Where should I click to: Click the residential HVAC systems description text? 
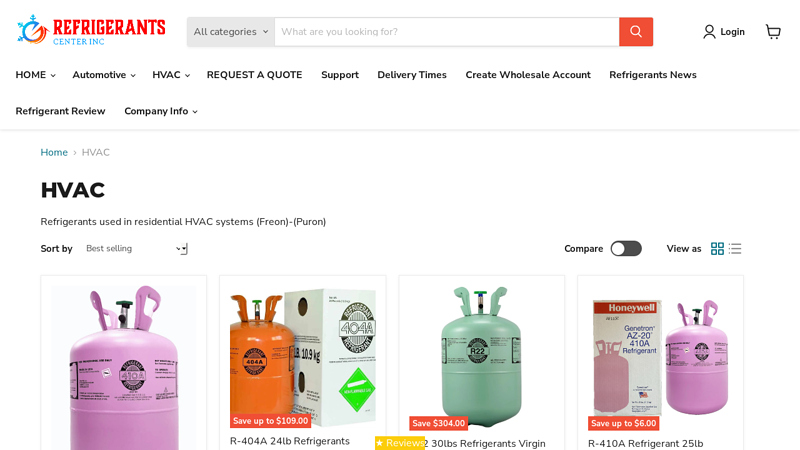(183, 222)
